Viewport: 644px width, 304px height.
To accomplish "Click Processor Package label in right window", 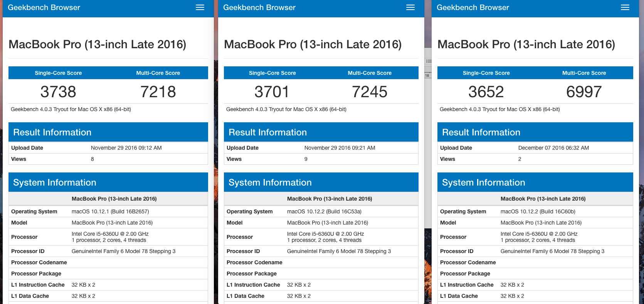I will pos(465,274).
